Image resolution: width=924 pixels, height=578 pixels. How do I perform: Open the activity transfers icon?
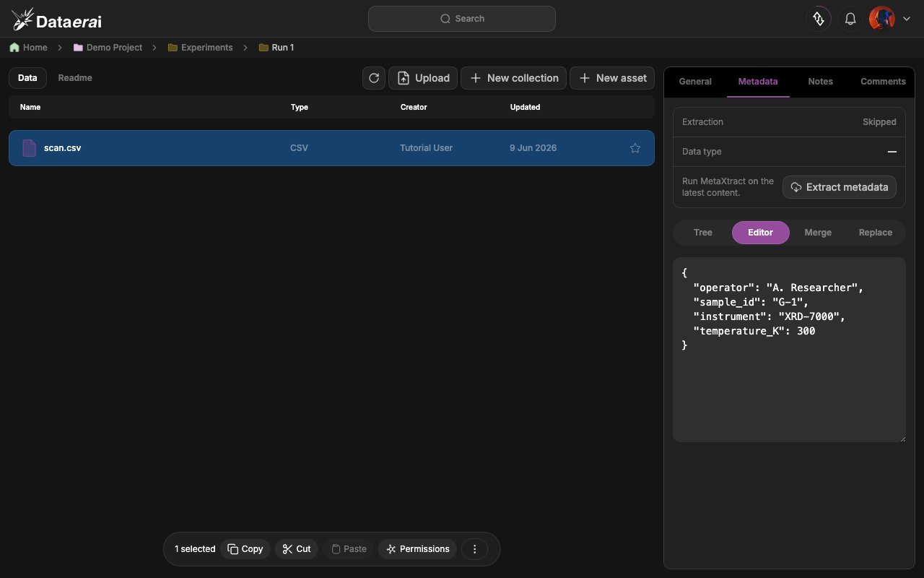point(819,19)
